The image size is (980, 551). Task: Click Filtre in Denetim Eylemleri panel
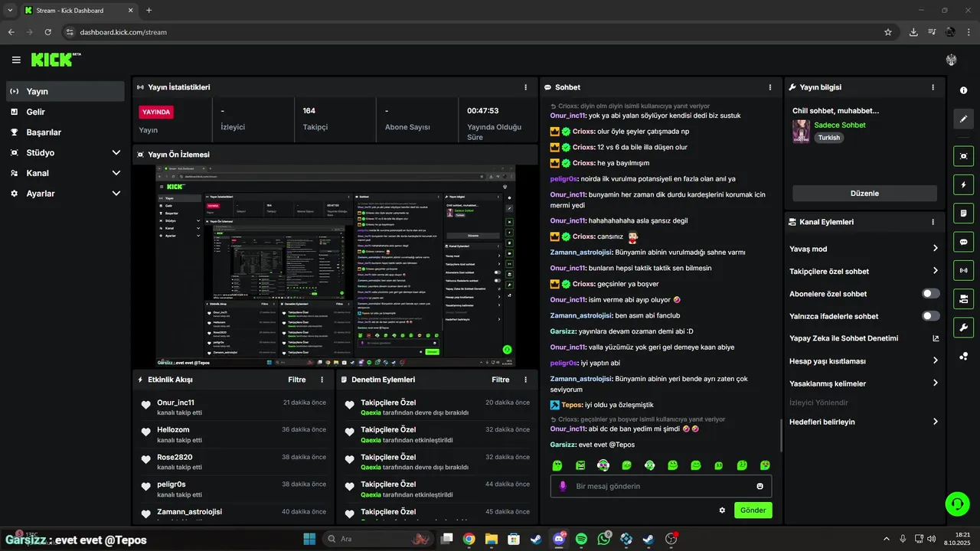tap(501, 380)
